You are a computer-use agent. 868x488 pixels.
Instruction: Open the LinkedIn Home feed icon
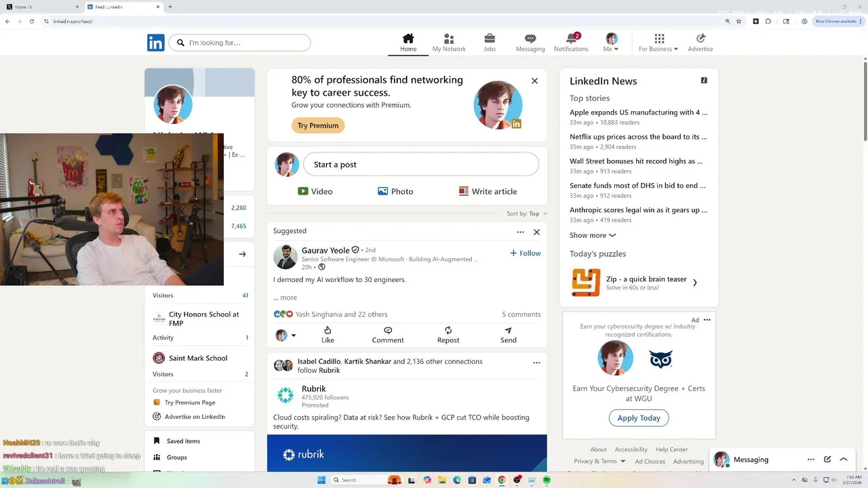408,39
